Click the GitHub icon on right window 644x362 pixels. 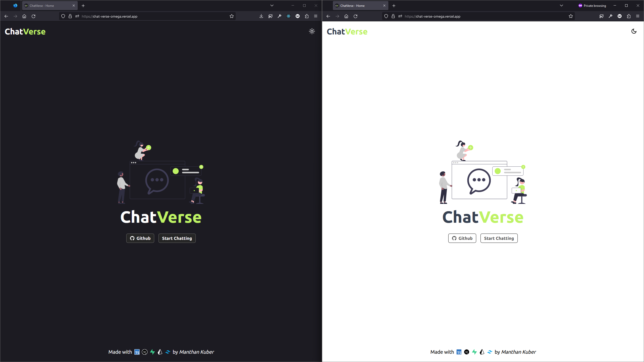coord(454,238)
